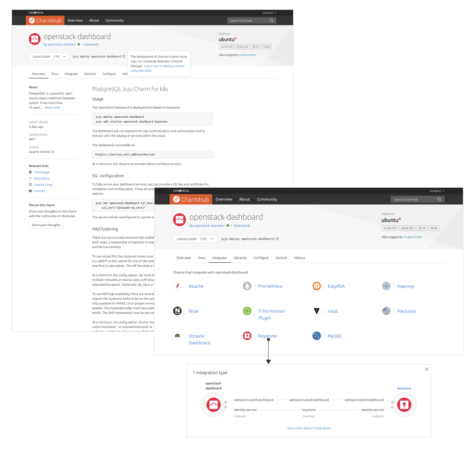The width and height of the screenshot is (476, 449).
Task: Click info icon beside deploy command, back window
Action: tap(124, 56)
